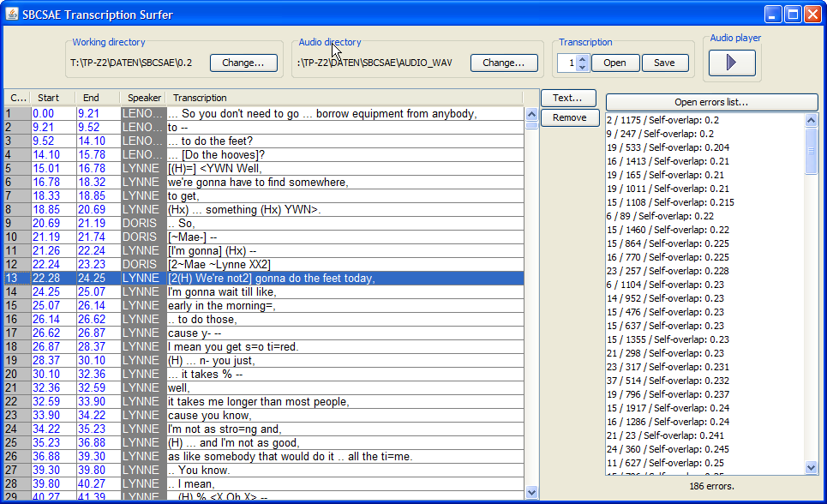The width and height of the screenshot is (827, 504).
Task: Select row '[2~Mae ~Lynne XX2]'
Action: click(264, 264)
